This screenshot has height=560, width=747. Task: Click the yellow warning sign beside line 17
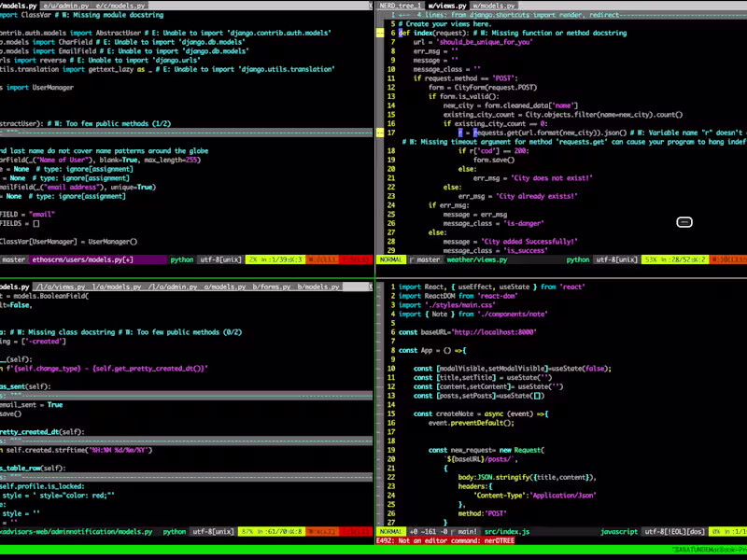pos(380,133)
